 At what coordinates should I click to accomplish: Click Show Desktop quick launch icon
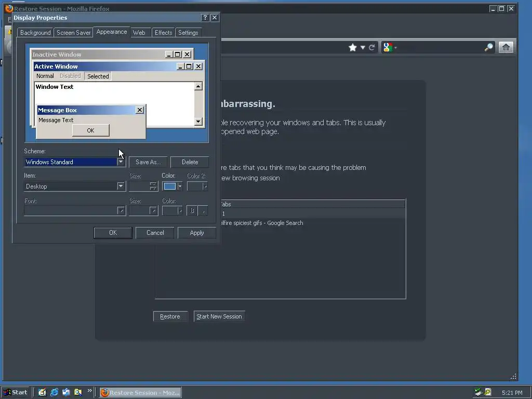[42, 392]
